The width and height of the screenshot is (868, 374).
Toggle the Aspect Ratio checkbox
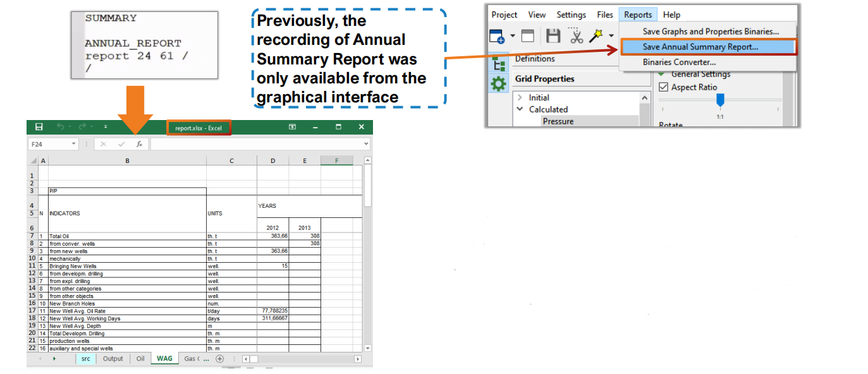pyautogui.click(x=663, y=87)
